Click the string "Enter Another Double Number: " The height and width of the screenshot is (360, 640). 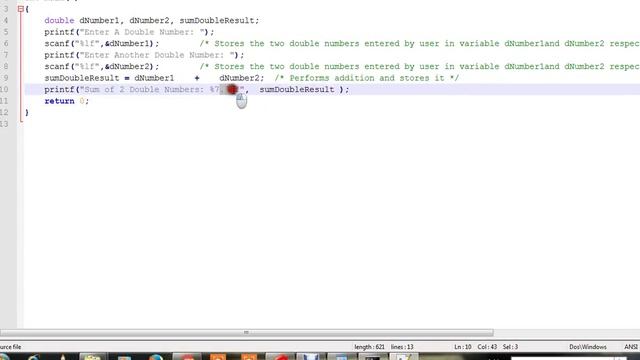tap(159, 55)
